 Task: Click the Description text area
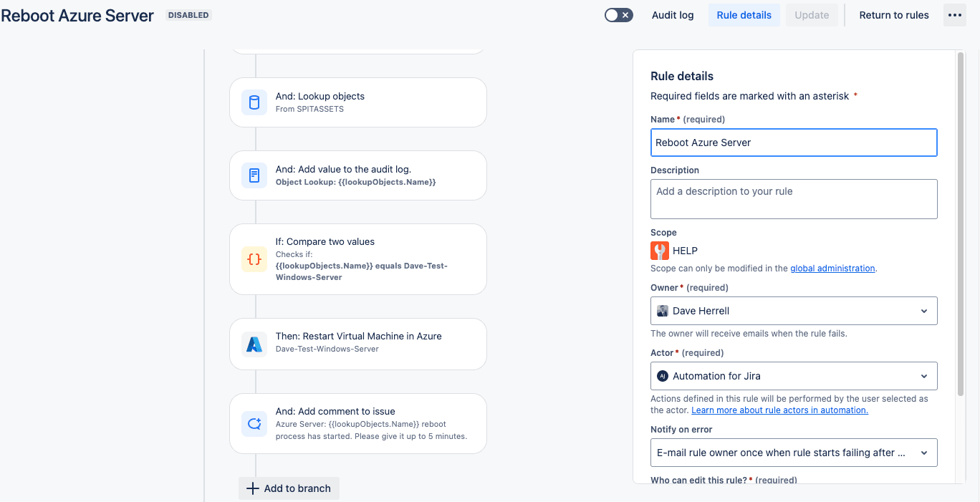(794, 199)
